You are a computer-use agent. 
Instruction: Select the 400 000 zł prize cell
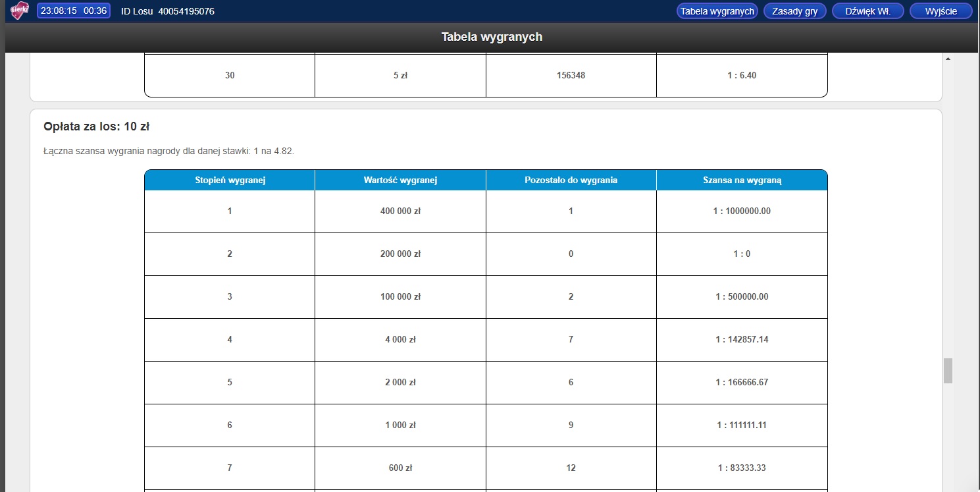pyautogui.click(x=400, y=211)
